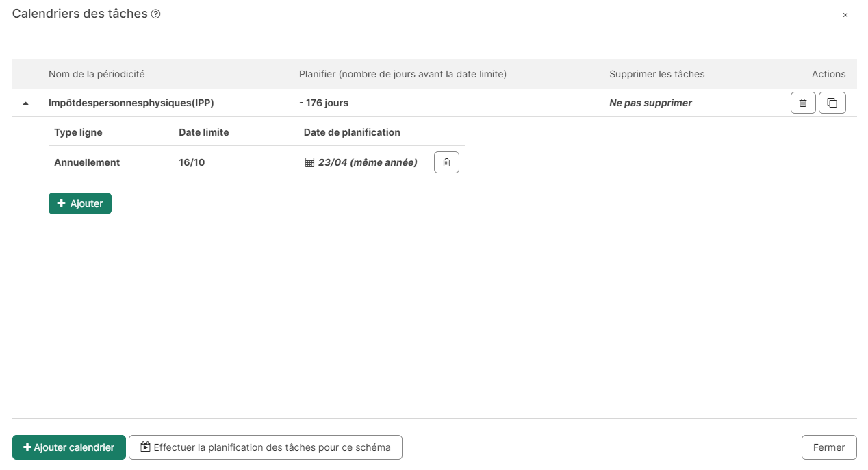This screenshot has width=868, height=470.
Task: Collapse the Impôtdespersonnesphysiques(IPP) row triangle
Action: 26,103
